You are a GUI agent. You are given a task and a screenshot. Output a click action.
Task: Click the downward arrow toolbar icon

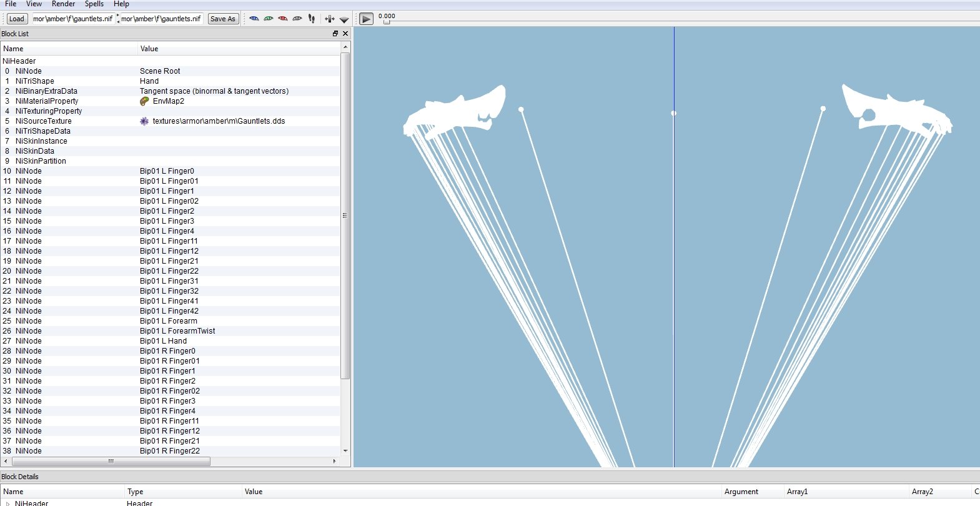tap(344, 19)
